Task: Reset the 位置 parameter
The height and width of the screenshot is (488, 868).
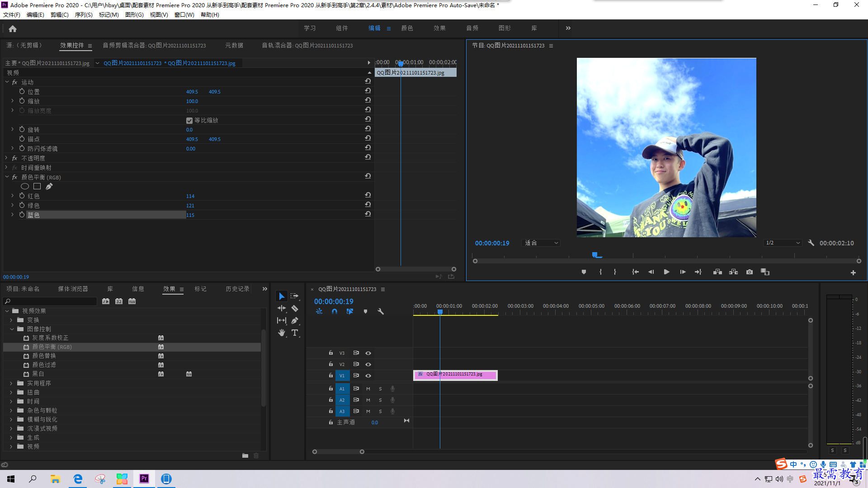Action: point(368,91)
